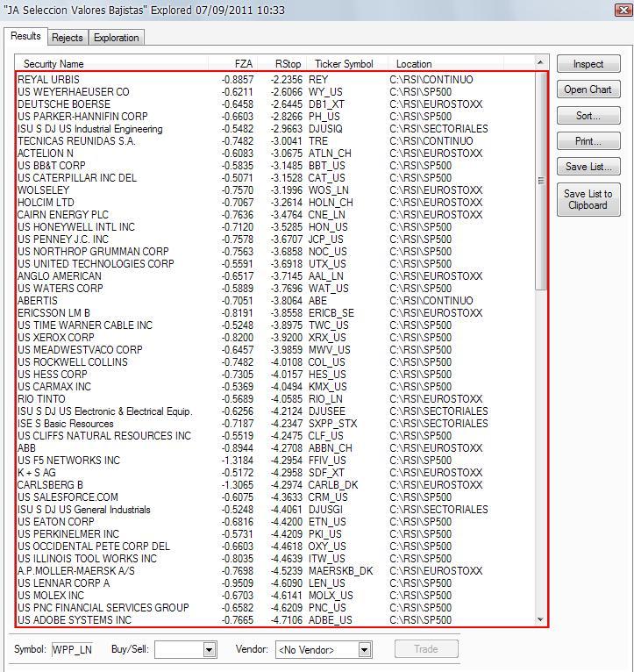
Task: Select US WATERS CORP row
Action: tap(275, 289)
